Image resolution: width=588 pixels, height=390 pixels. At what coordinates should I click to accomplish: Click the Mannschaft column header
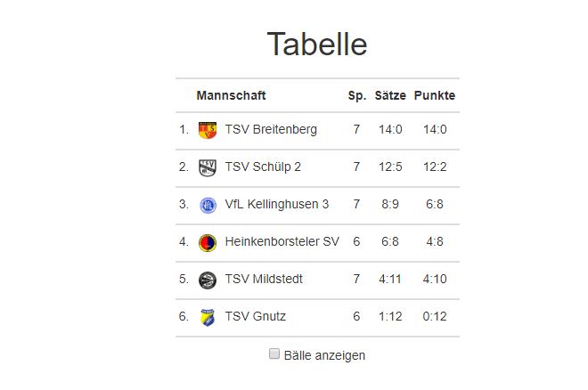pos(231,95)
